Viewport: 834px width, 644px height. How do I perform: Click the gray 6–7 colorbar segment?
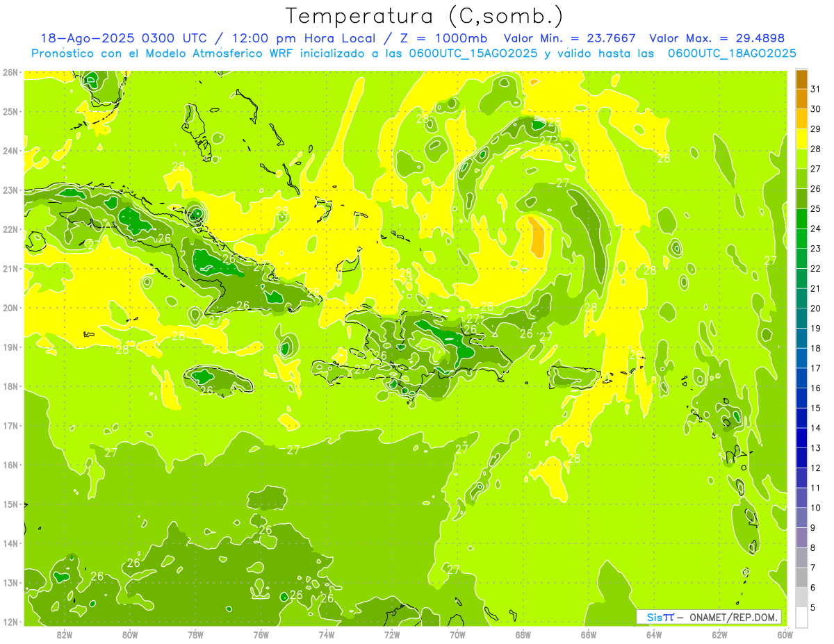point(801,577)
